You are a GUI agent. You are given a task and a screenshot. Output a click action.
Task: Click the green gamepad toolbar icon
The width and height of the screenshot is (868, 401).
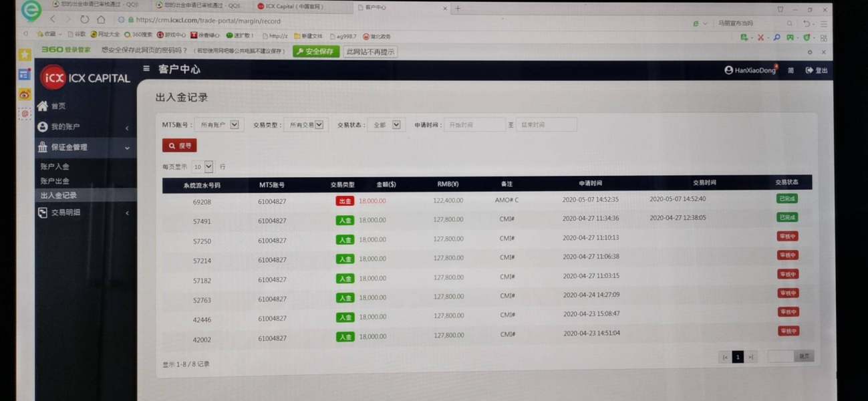click(790, 37)
